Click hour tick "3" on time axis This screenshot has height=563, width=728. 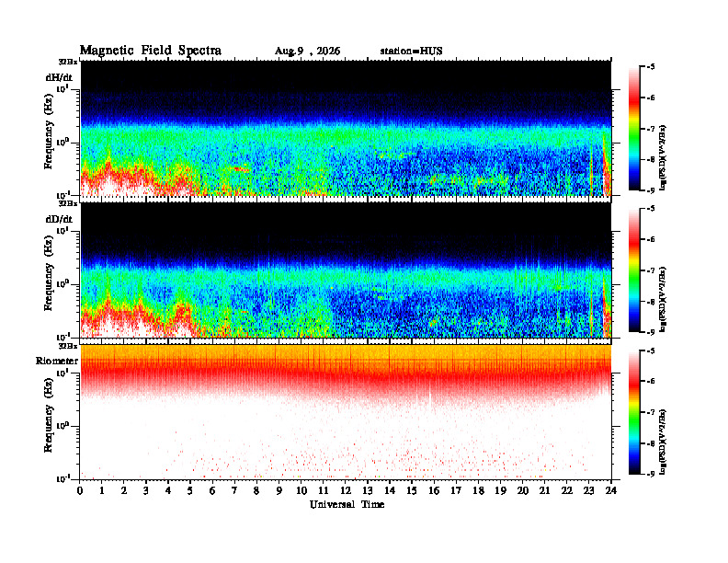pyautogui.click(x=146, y=491)
